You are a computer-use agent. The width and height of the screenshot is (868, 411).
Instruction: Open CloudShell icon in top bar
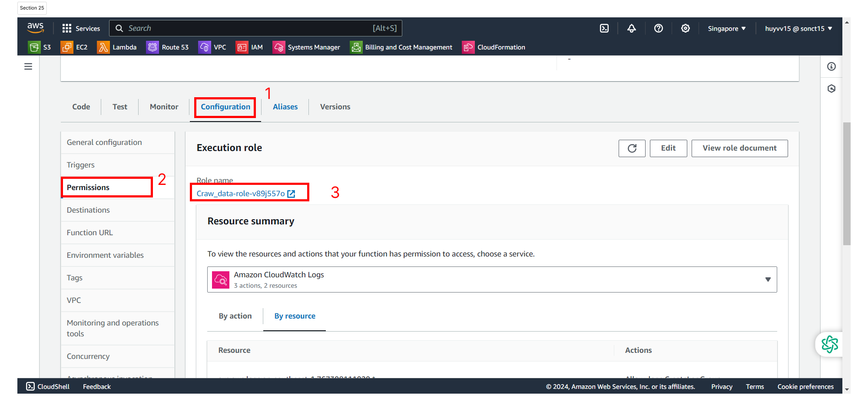click(x=604, y=28)
